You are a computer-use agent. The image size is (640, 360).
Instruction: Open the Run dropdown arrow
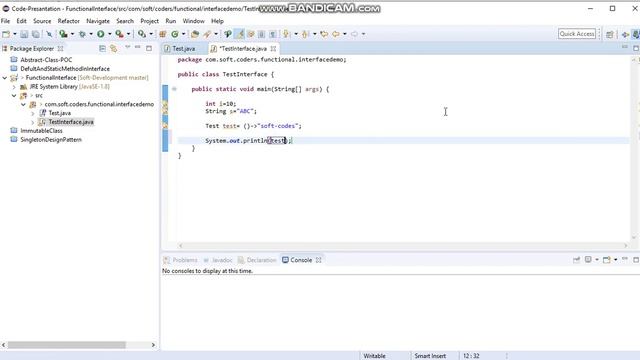pos(109,34)
